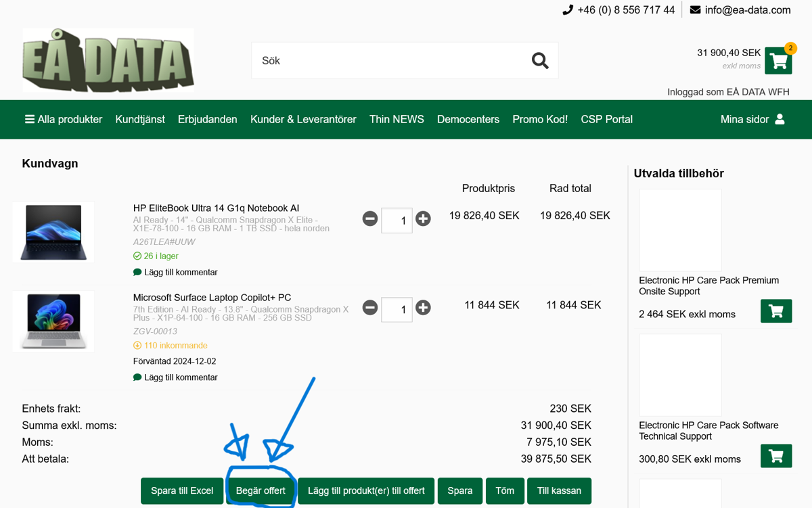
Task: Click the envelope email icon
Action: (695, 10)
